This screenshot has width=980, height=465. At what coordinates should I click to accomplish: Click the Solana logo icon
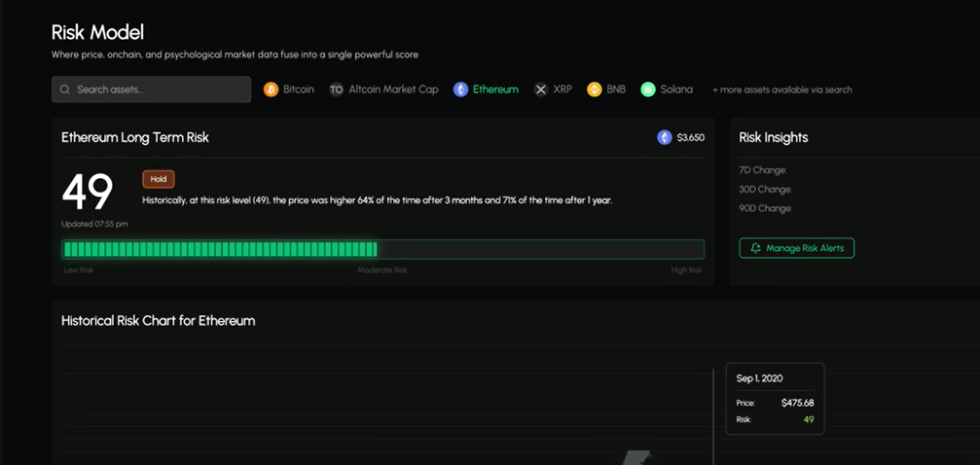648,89
